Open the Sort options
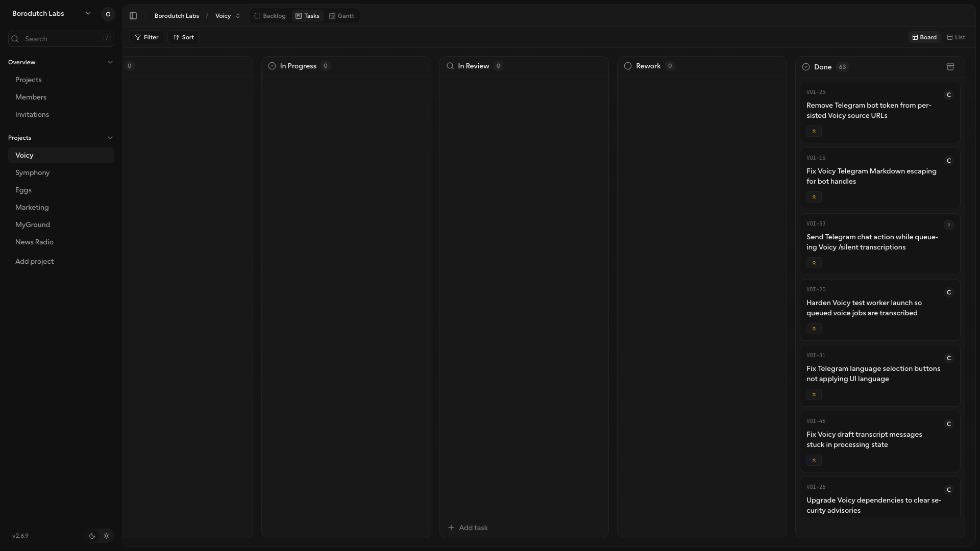 coord(183,37)
